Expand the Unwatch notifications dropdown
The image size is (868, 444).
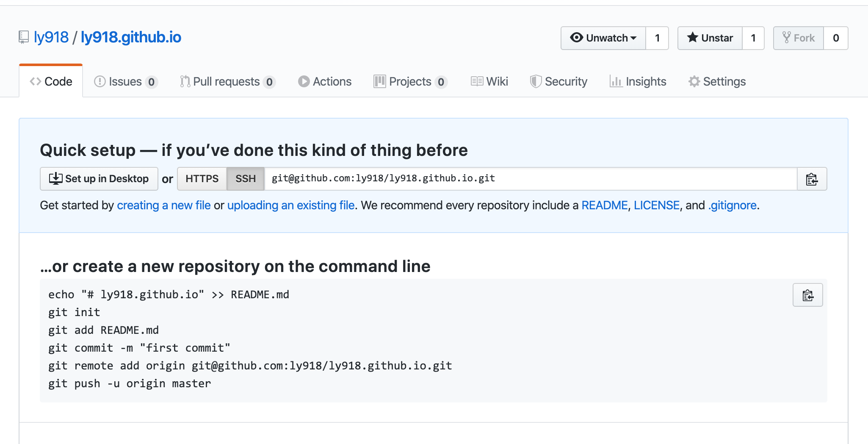pos(603,38)
